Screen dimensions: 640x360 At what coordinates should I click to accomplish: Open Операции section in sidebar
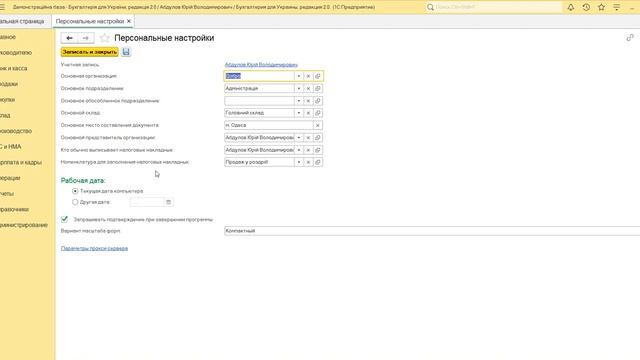[x=10, y=178]
